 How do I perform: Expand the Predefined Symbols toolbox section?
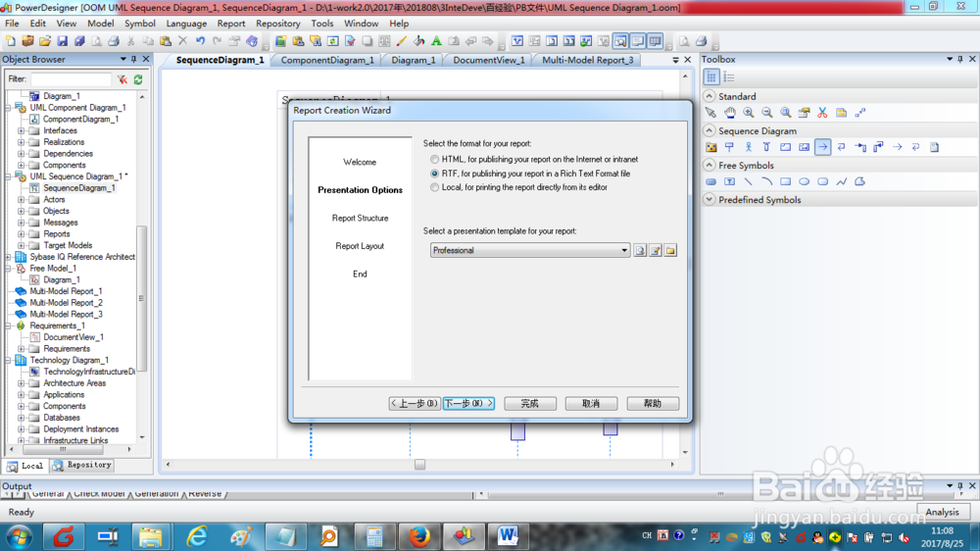pos(709,199)
